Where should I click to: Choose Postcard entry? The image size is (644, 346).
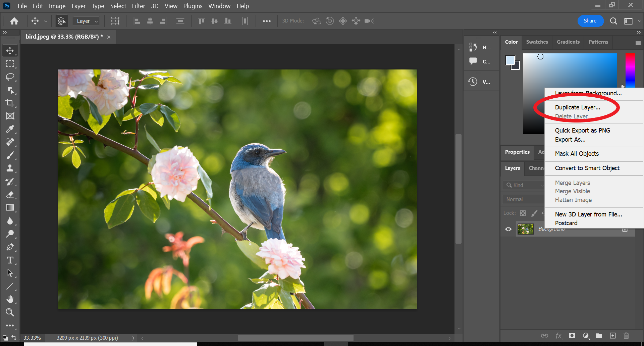click(x=566, y=223)
